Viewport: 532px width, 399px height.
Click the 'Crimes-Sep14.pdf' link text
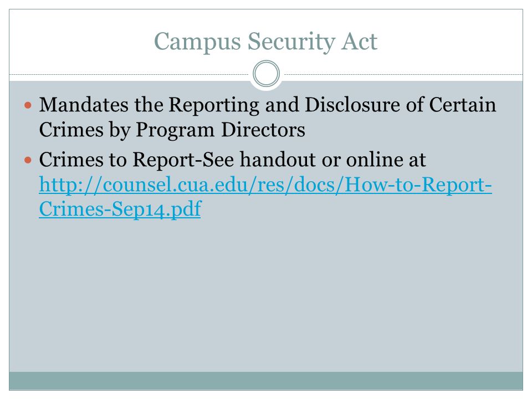click(x=120, y=209)
